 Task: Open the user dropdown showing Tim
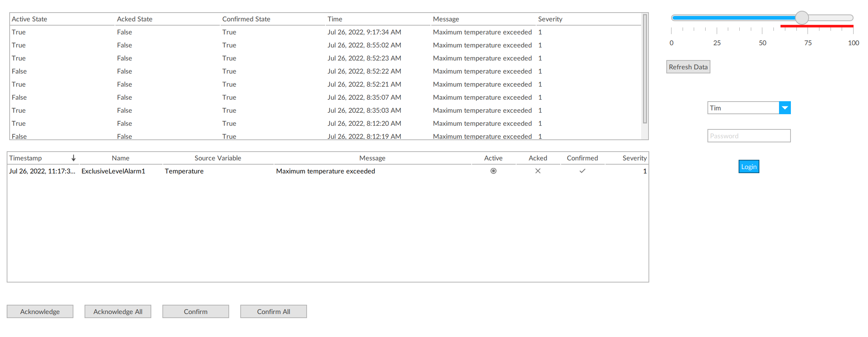(x=743, y=108)
